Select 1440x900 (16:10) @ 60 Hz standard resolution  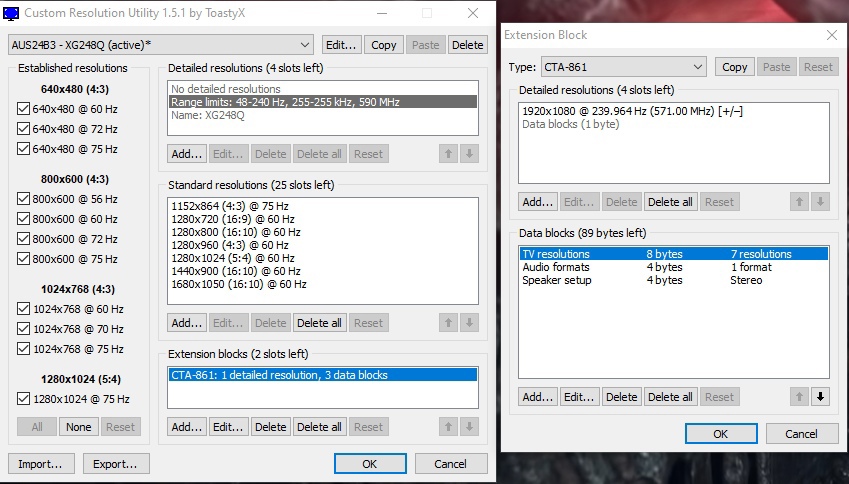point(236,271)
